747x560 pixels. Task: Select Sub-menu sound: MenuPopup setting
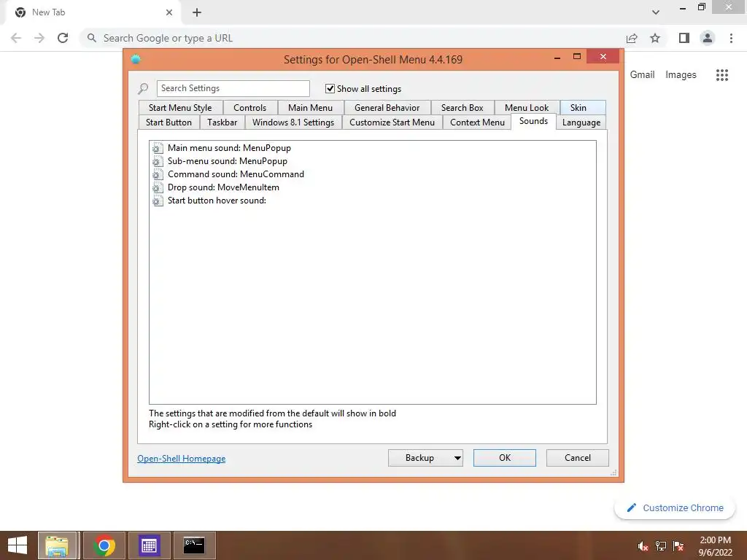[x=228, y=161]
